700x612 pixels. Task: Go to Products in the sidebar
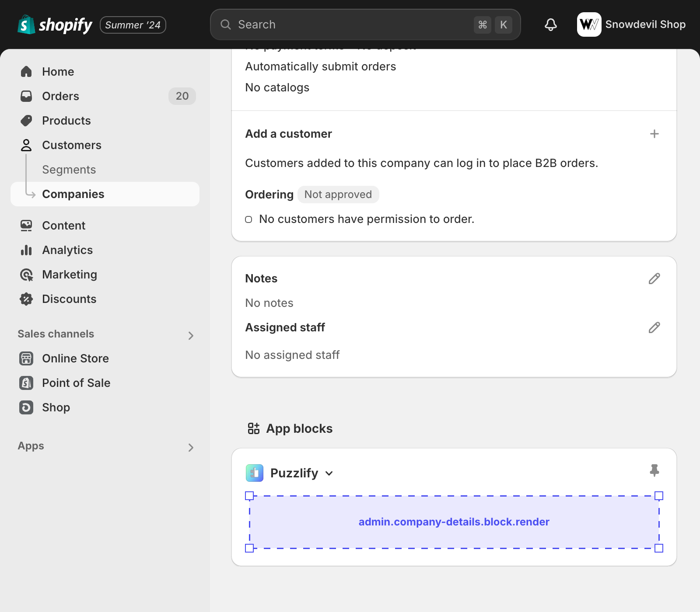(66, 121)
